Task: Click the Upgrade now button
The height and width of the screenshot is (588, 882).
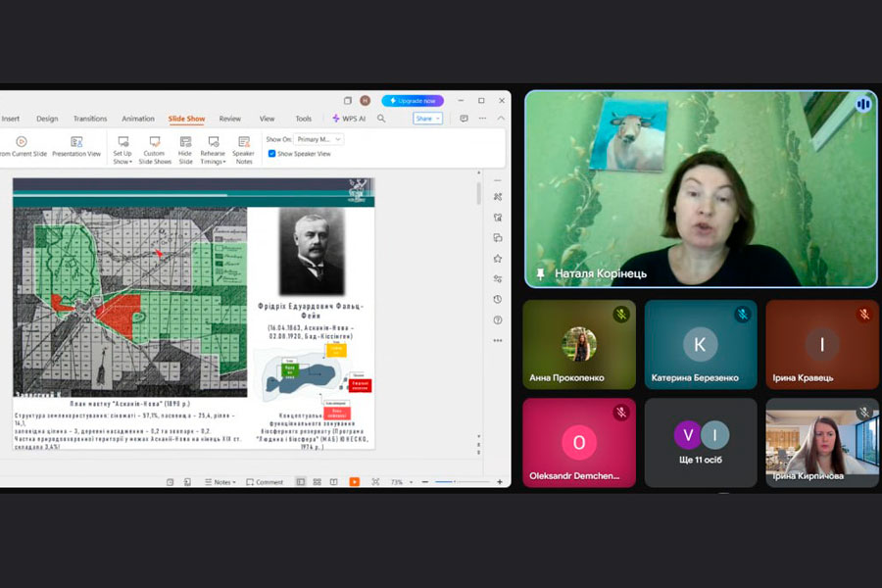Action: [413, 101]
